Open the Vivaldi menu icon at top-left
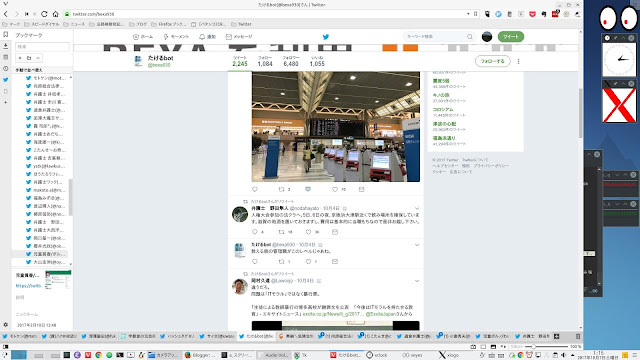This screenshot has height=360, width=640. coord(5,4)
